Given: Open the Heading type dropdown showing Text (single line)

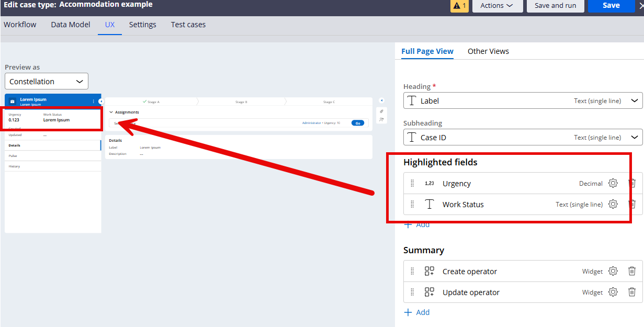Looking at the screenshot, I should [x=634, y=100].
